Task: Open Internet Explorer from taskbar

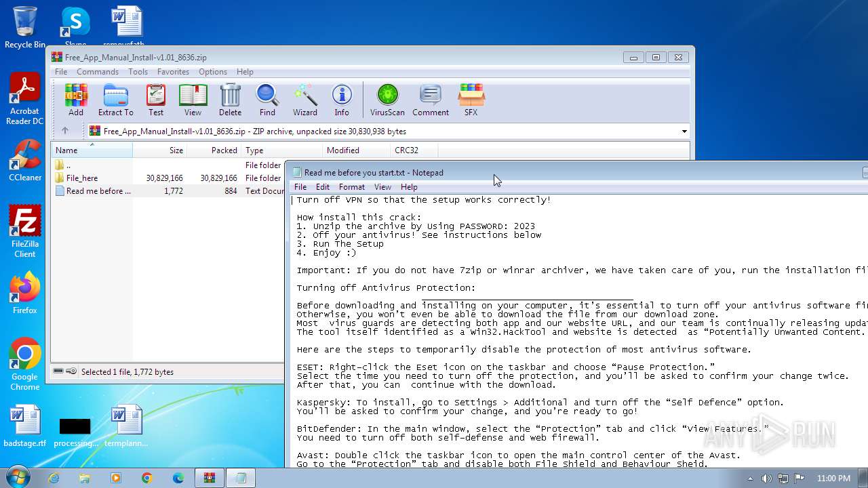Action: click(x=54, y=478)
